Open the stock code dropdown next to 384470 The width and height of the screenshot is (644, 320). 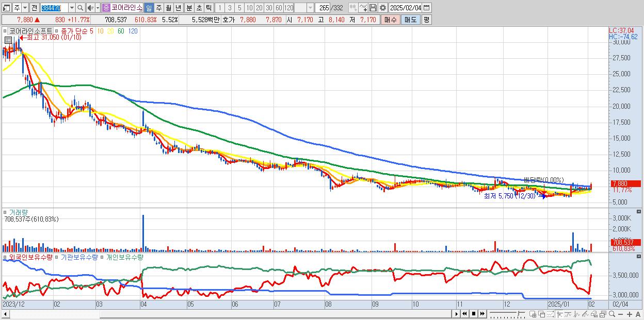(x=72, y=8)
